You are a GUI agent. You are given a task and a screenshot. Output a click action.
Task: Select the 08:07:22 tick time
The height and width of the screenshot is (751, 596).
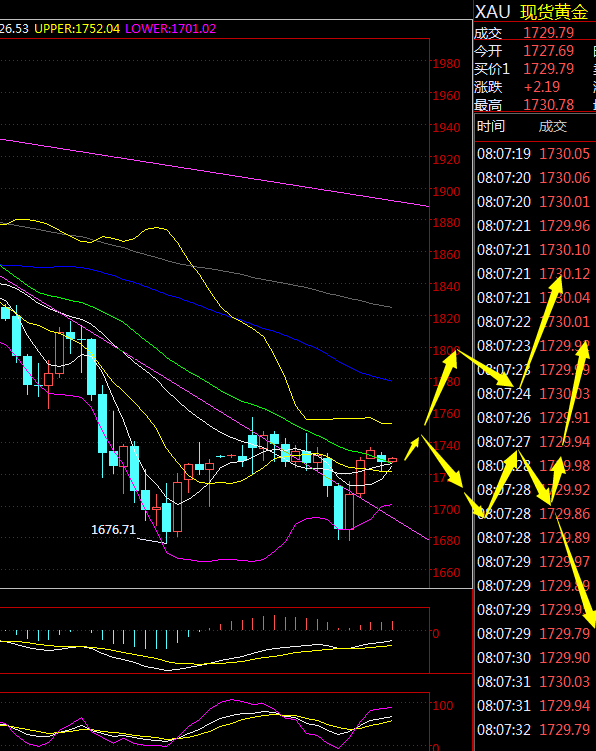click(x=504, y=321)
